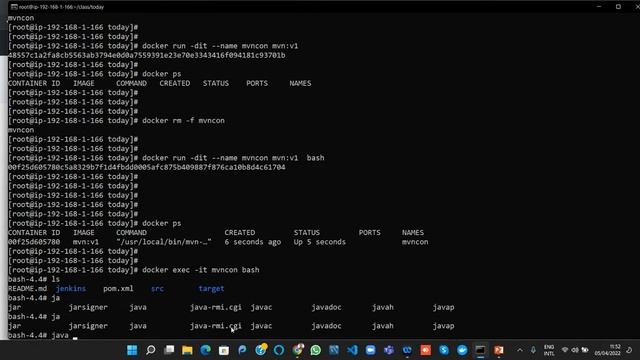The height and width of the screenshot is (360, 640).
Task: Open Zoom from the taskbar
Action: tap(371, 350)
